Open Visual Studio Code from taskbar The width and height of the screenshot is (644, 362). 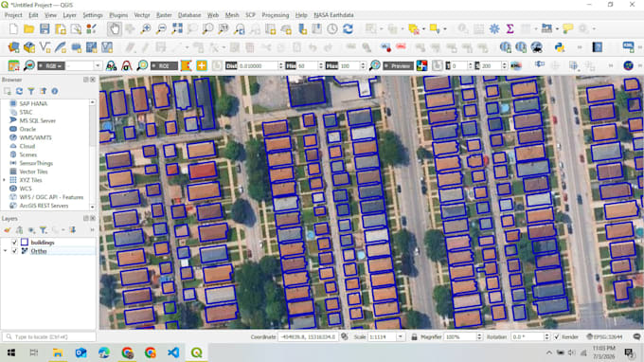[x=173, y=353]
